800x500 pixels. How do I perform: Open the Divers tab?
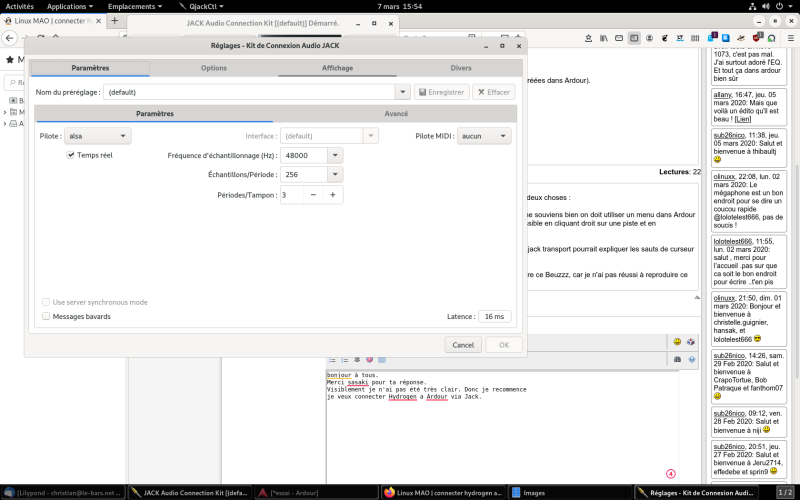coord(461,68)
